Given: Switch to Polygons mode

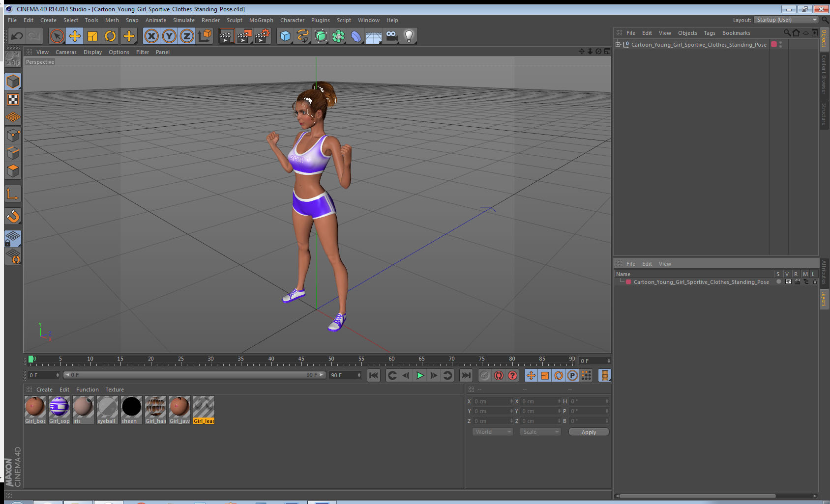Looking at the screenshot, I should [x=13, y=171].
